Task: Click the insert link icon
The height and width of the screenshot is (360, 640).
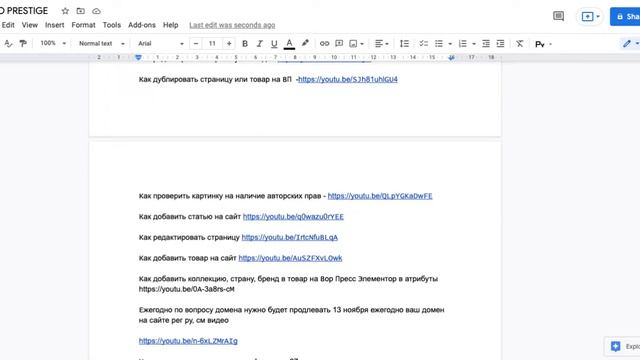Action: pyautogui.click(x=324, y=44)
